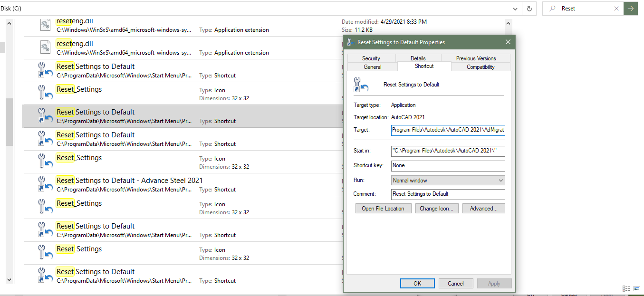Click the Advance Steel 2021 shortcut icon
This screenshot has width=644, height=296.
coord(45,184)
